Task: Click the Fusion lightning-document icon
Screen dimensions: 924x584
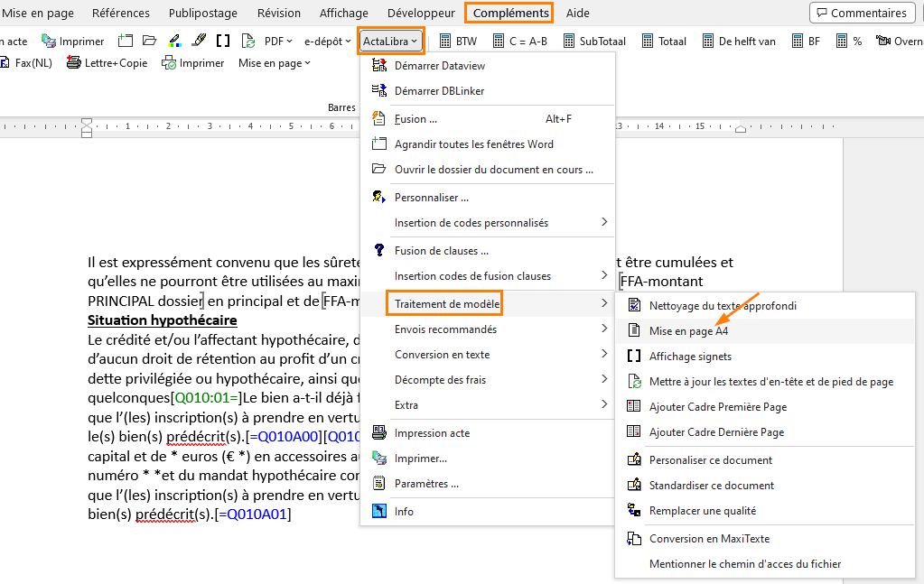Action: 379,118
